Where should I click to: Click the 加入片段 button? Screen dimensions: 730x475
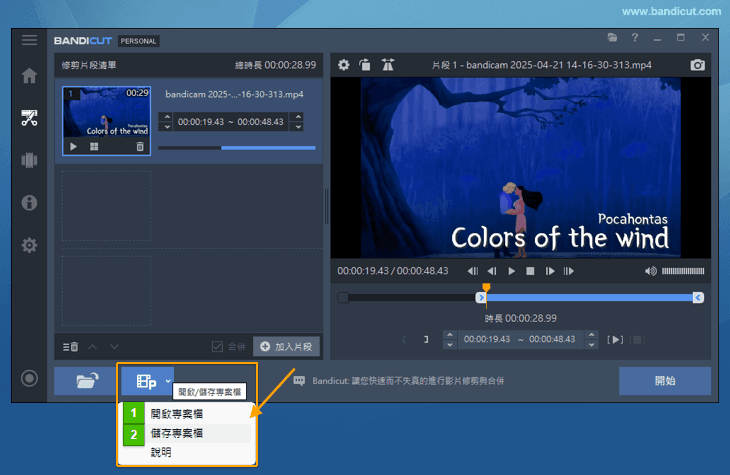pyautogui.click(x=286, y=346)
